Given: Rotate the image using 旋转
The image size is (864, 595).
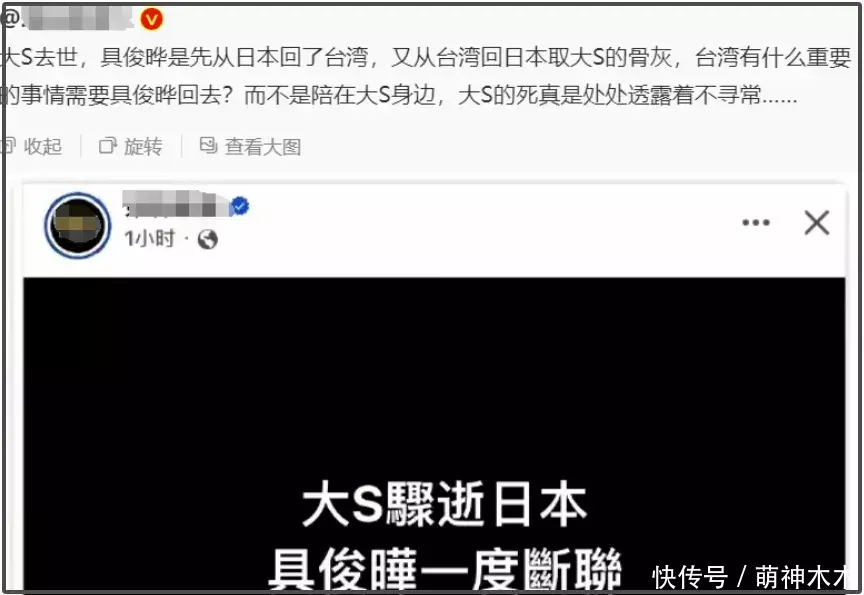Looking at the screenshot, I should [131, 147].
